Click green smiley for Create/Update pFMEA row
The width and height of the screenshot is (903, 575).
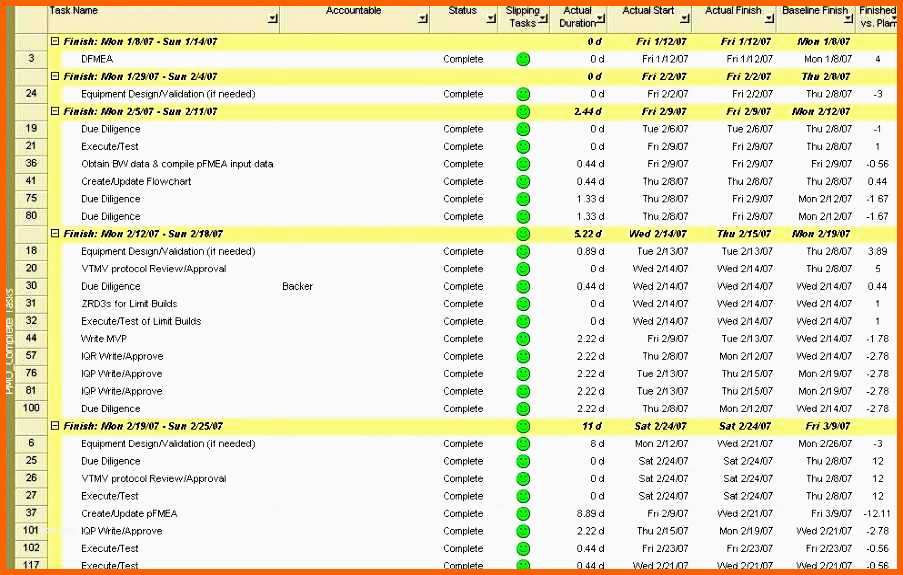pyautogui.click(x=522, y=514)
